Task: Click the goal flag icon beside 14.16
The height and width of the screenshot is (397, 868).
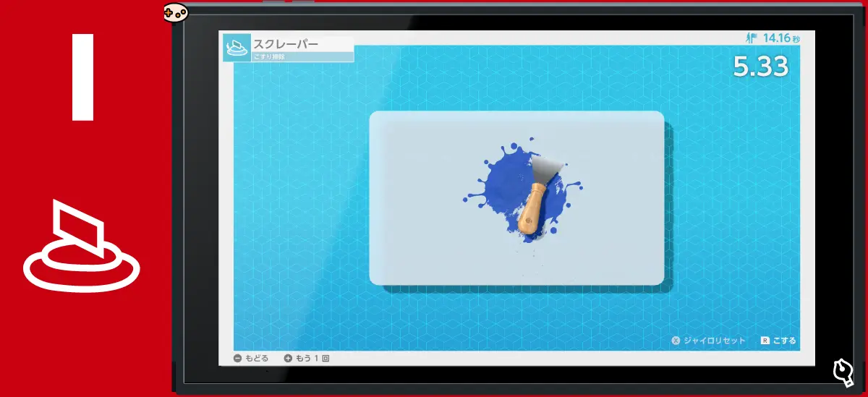Action: (751, 38)
